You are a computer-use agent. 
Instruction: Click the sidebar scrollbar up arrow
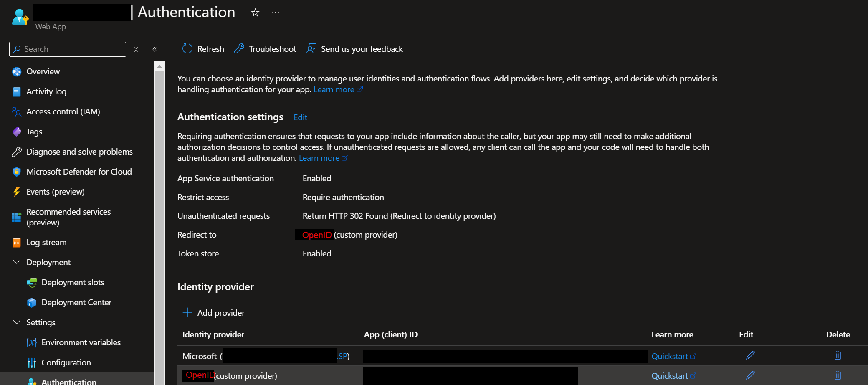159,66
